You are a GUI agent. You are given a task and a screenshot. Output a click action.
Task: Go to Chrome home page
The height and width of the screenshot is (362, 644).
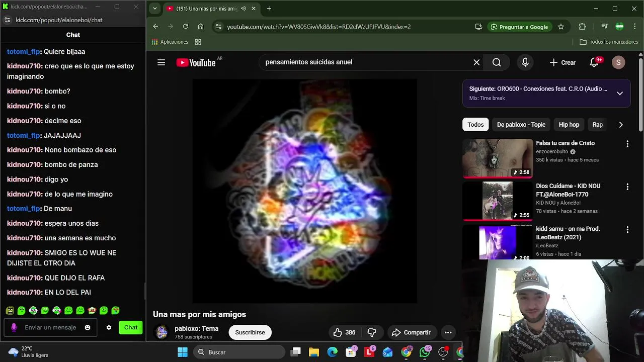pos(201,27)
